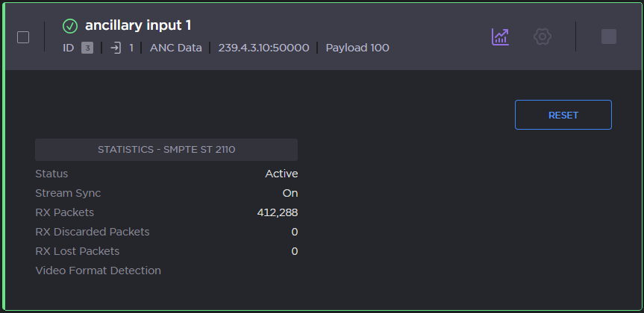Click the 239.4.3.10:50000 address
Screen dimensions: 644x313
point(263,48)
